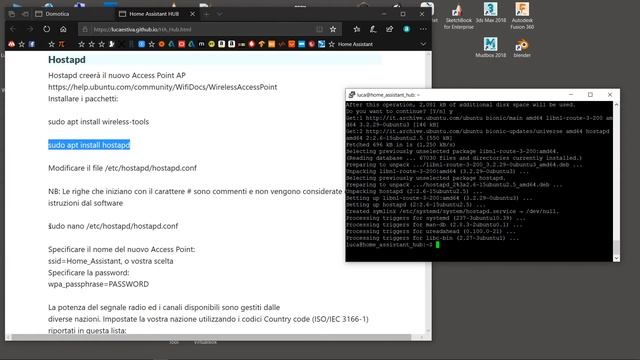The width and height of the screenshot is (640, 360).
Task: Select the Autodesk Fusion 360 desktop icon
Action: click(x=522, y=16)
